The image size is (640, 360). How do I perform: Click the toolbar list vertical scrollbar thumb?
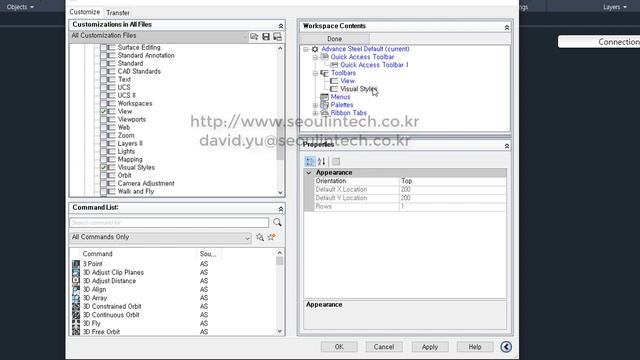(x=280, y=139)
